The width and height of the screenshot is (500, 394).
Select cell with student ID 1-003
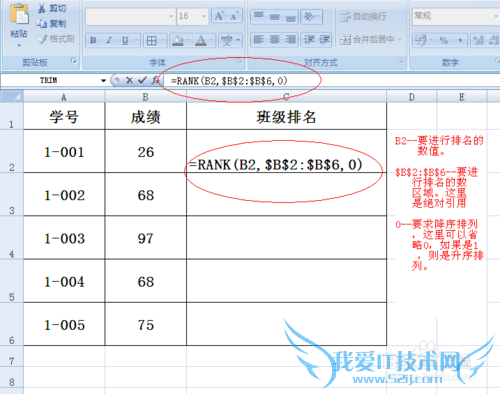[64, 238]
